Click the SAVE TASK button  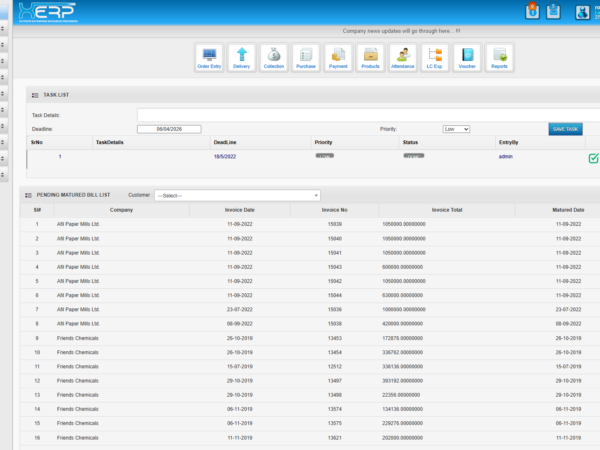point(566,129)
